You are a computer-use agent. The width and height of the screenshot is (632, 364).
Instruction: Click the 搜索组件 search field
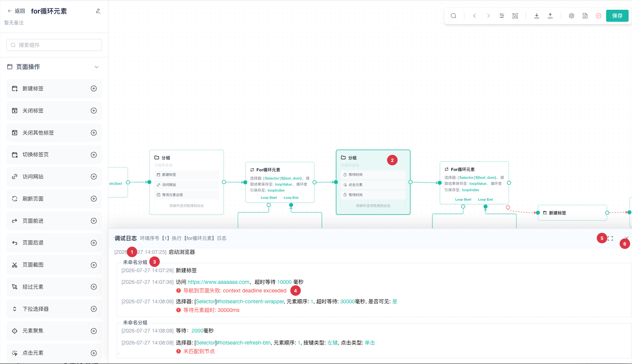click(54, 45)
